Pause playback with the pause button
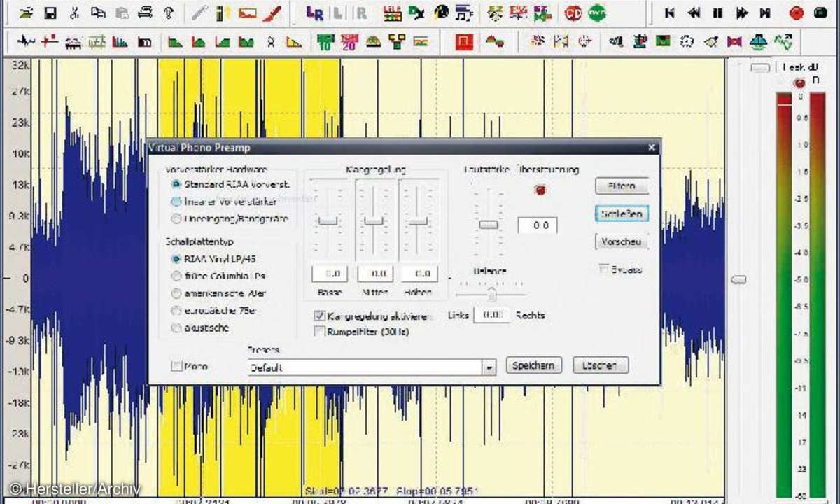This screenshot has width=840, height=504. coord(717,13)
